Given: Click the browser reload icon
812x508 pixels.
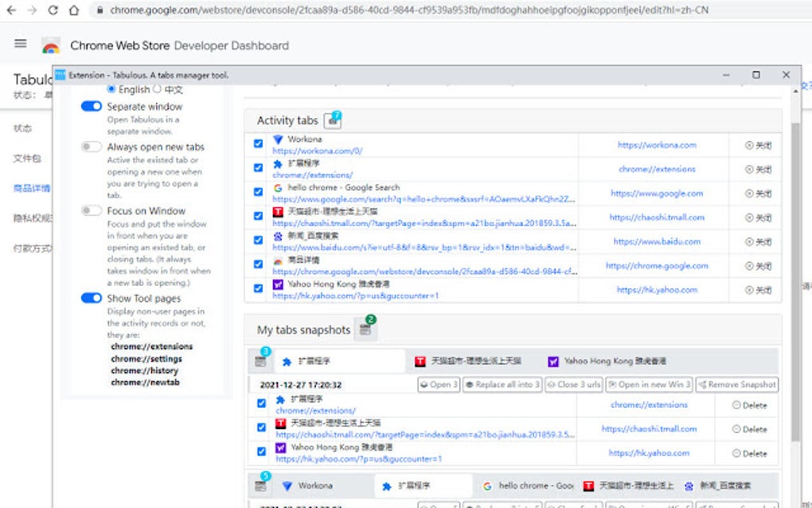Looking at the screenshot, I should coord(52,11).
